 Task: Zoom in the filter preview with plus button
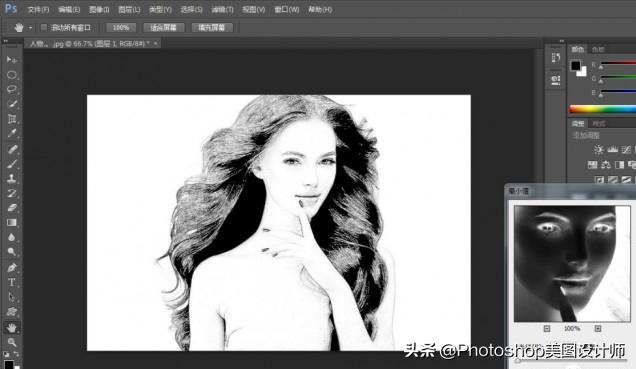(598, 328)
